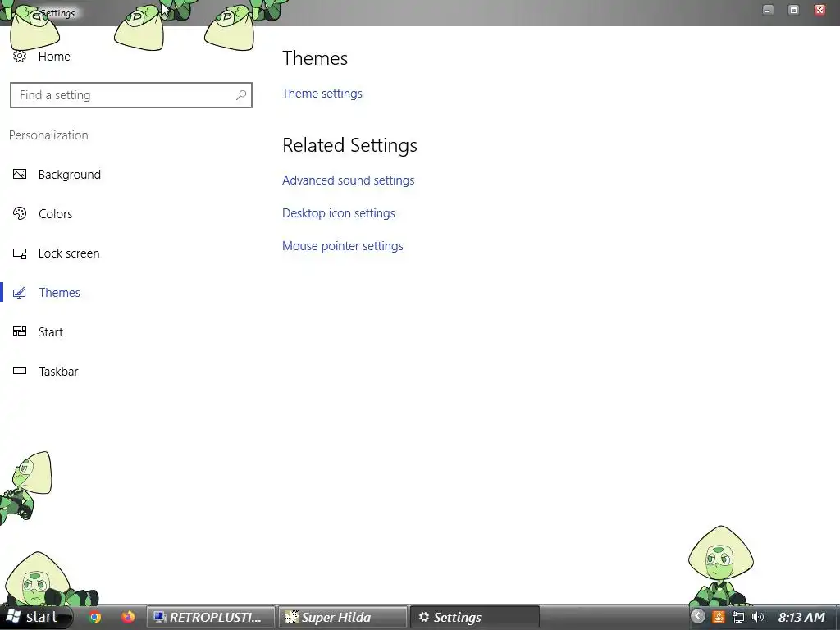Open the Theme settings link

322,94
